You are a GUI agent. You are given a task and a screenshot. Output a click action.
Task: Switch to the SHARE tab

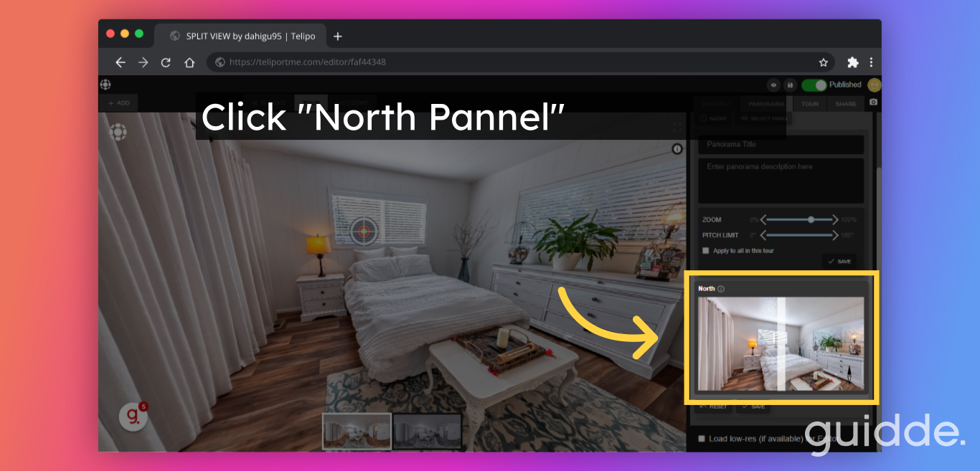tap(846, 103)
